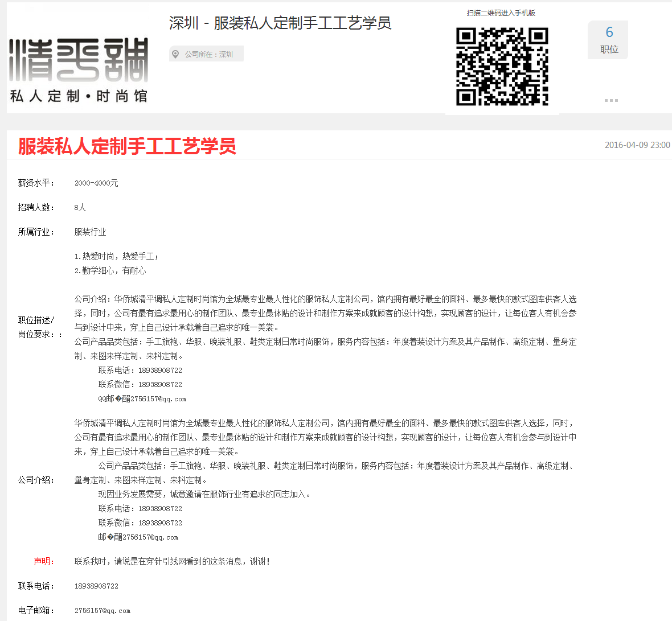Click the 薪资水平 label
Viewport: 672px width, 621px height.
pyautogui.click(x=36, y=183)
